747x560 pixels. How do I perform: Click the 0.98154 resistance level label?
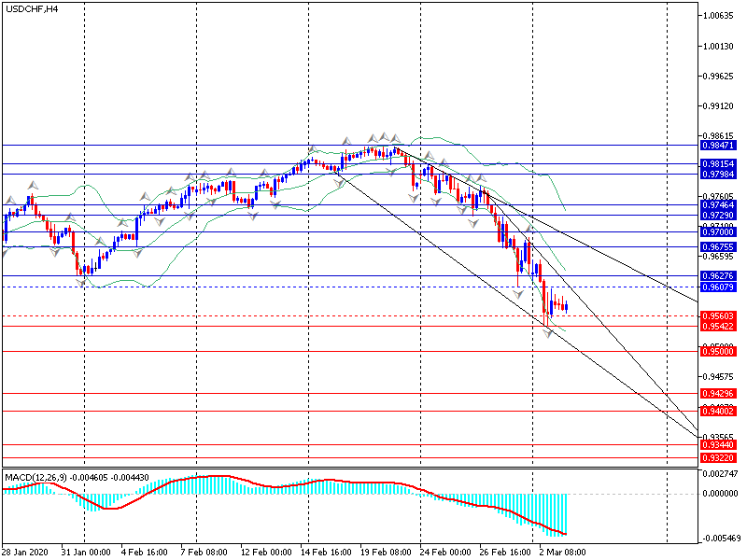[718, 163]
